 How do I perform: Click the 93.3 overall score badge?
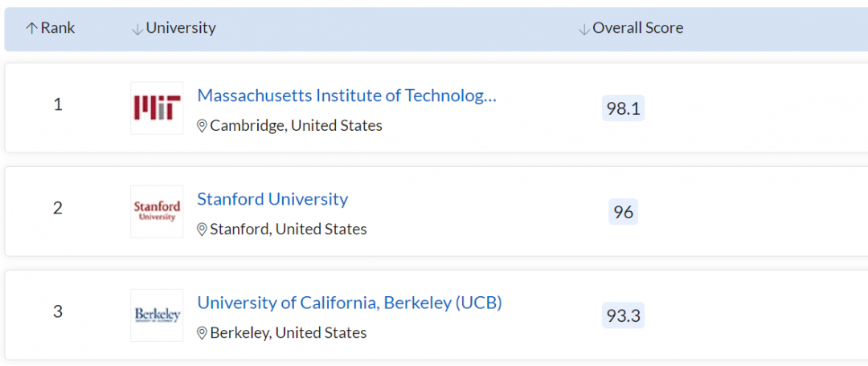(623, 315)
